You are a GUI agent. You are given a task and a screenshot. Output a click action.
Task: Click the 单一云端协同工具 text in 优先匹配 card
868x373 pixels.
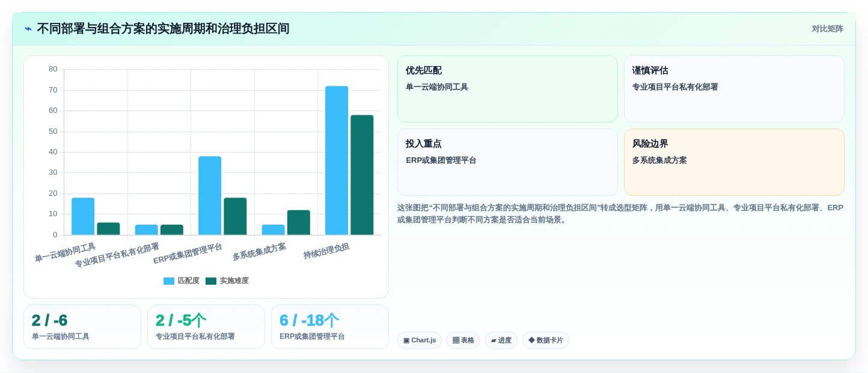(x=437, y=87)
